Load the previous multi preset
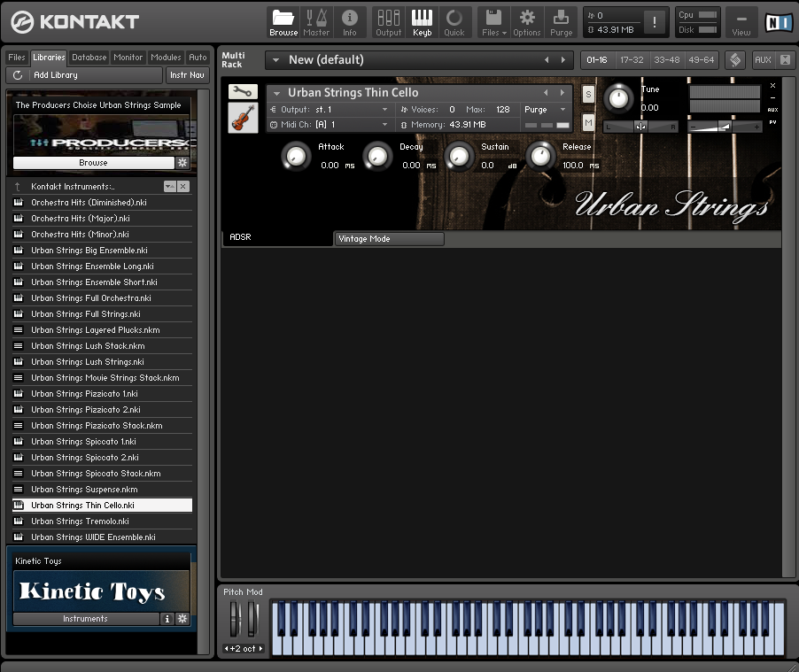 click(547, 59)
